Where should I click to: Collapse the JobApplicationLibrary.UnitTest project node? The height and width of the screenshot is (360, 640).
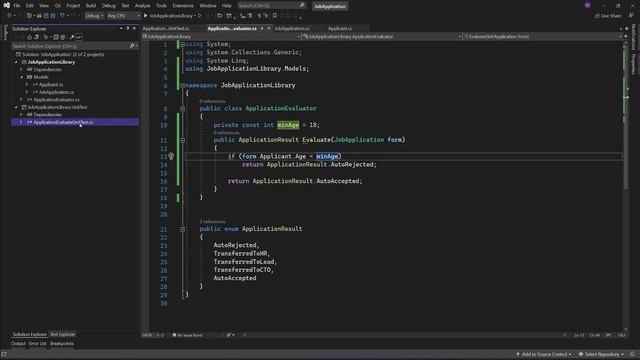point(16,107)
